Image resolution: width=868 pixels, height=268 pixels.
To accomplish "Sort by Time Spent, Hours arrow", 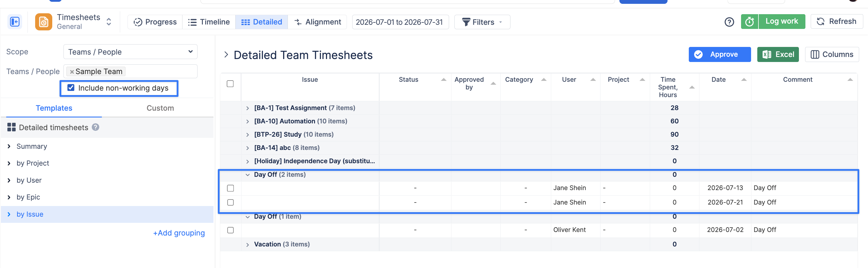I will click(x=692, y=87).
